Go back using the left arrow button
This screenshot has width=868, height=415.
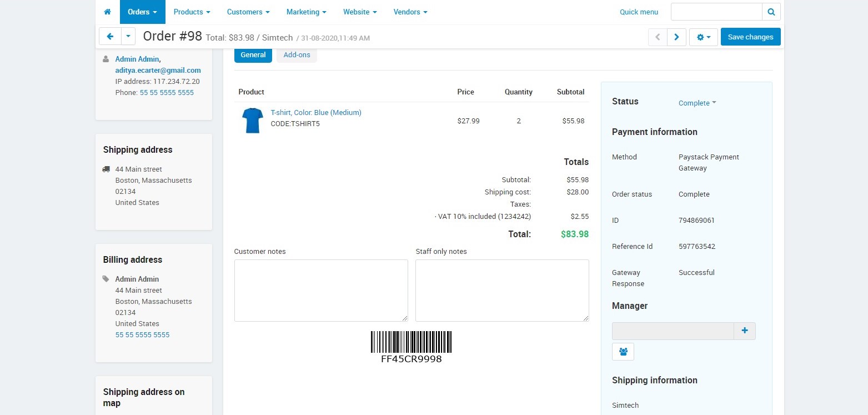click(110, 37)
